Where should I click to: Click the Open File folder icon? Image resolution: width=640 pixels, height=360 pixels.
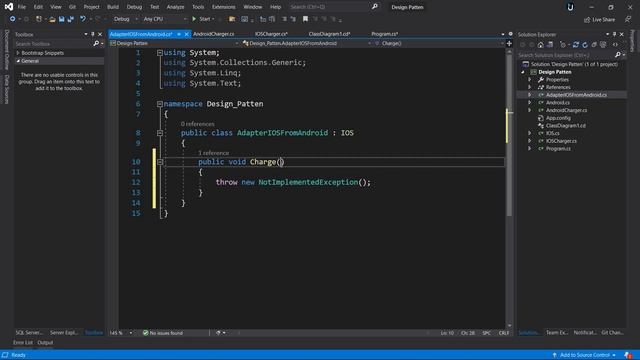(52, 19)
